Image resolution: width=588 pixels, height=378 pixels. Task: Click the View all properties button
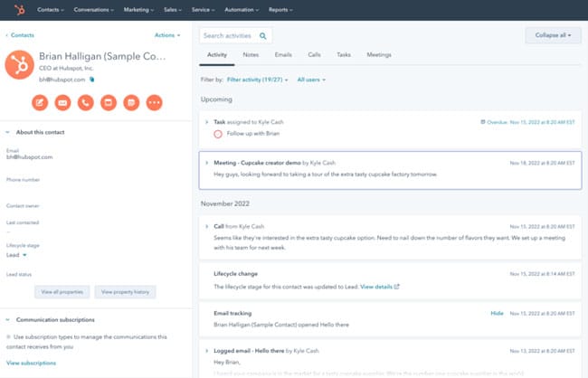click(62, 292)
